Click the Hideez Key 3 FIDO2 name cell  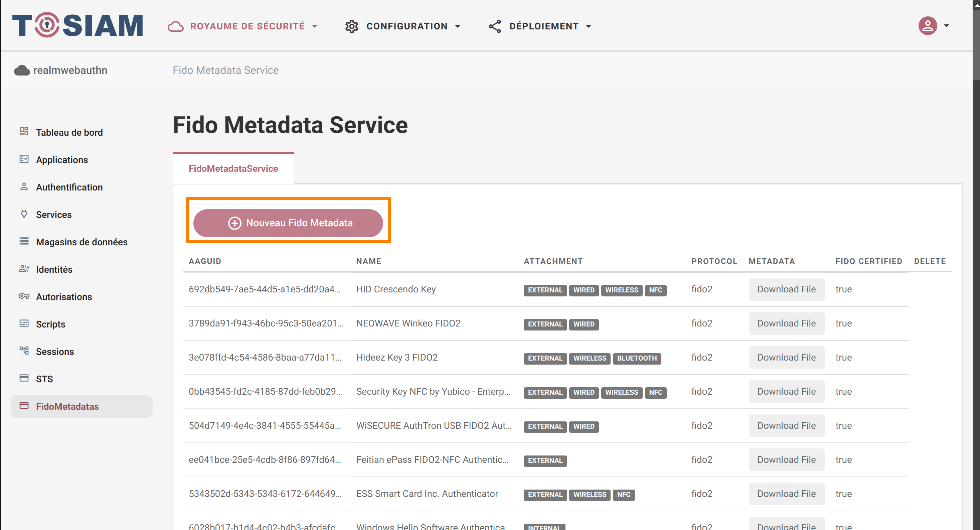pyautogui.click(x=397, y=358)
